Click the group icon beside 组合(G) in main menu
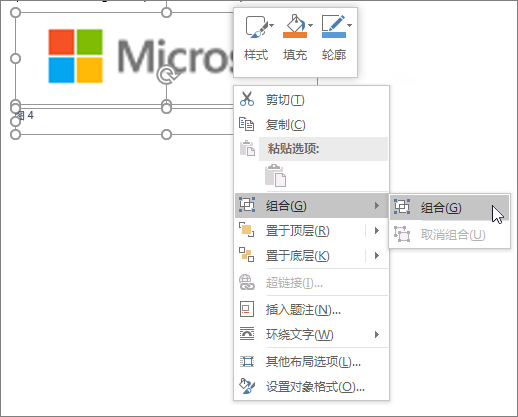Screen dimensions: 518x417 tap(247, 204)
